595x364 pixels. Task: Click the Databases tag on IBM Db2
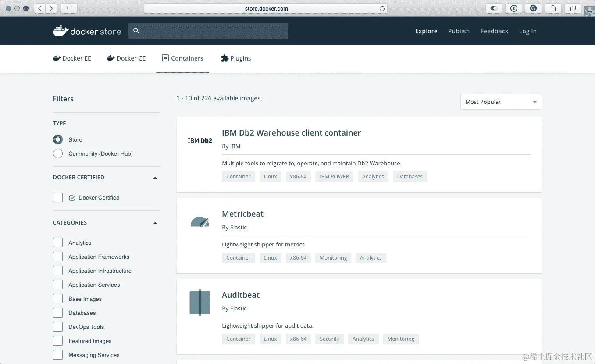click(x=410, y=177)
